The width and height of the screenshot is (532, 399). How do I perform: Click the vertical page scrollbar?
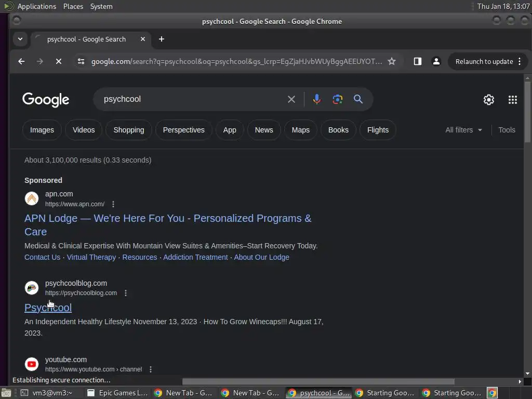527,112
